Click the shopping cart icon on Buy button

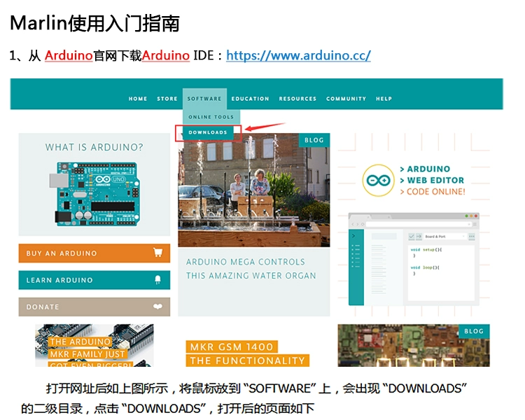click(x=157, y=252)
